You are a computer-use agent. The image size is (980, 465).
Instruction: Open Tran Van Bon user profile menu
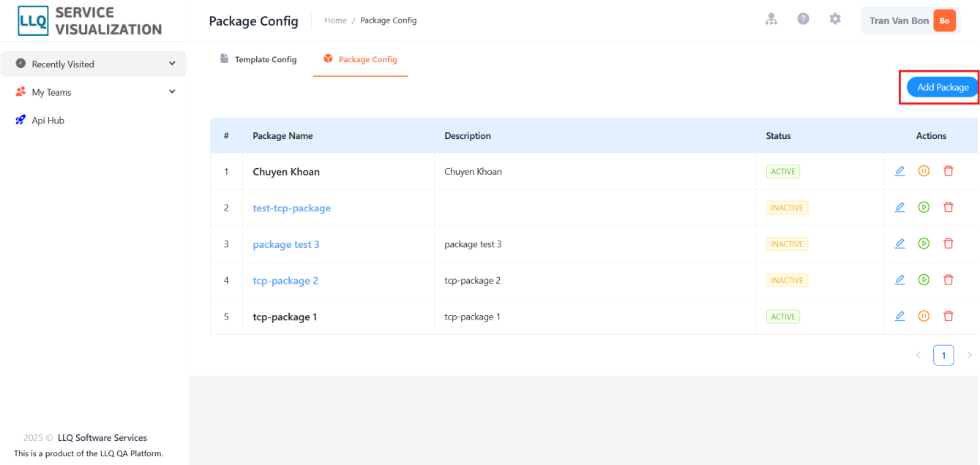(x=910, y=20)
